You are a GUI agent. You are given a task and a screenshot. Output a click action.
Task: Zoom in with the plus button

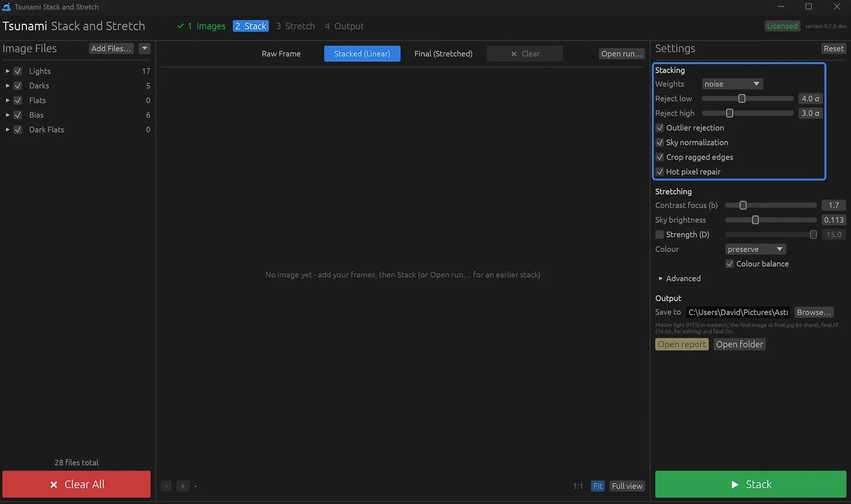tap(182, 486)
